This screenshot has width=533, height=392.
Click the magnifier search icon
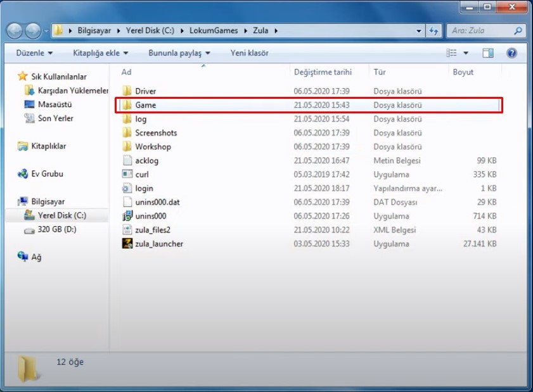click(518, 31)
